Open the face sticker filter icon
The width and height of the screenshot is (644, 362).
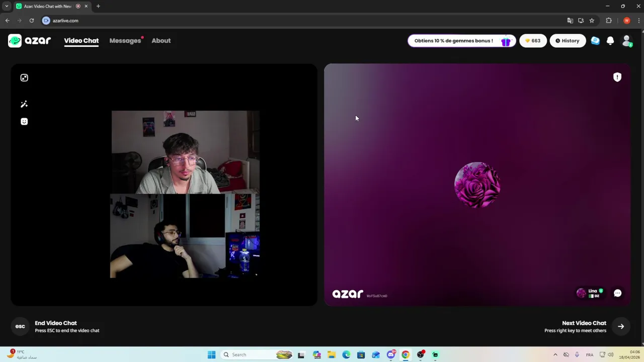pyautogui.click(x=24, y=121)
